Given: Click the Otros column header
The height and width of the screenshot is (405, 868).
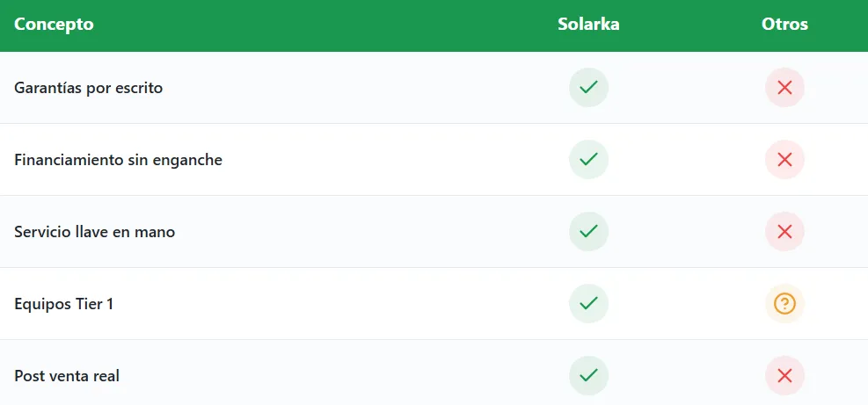Looking at the screenshot, I should tap(784, 25).
